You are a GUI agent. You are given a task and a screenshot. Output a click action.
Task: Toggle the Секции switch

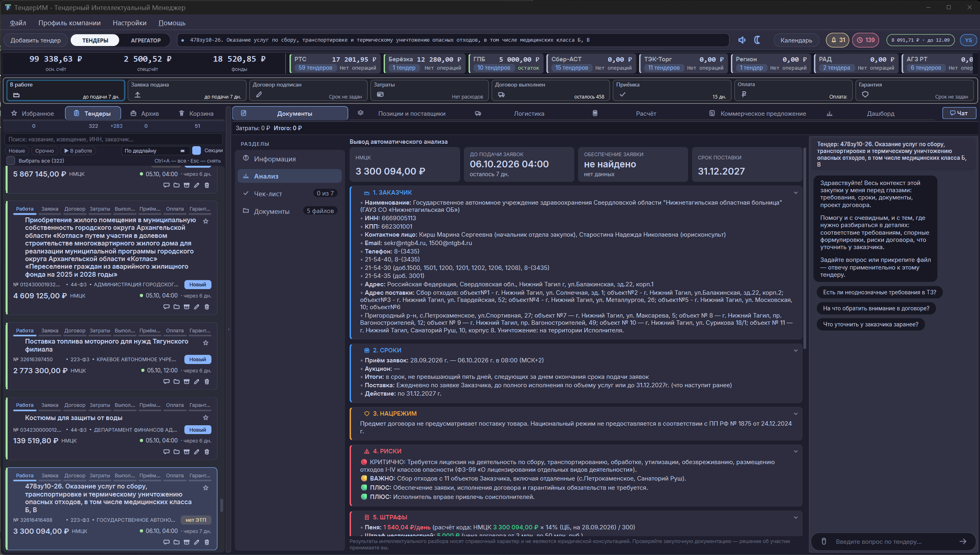196,151
